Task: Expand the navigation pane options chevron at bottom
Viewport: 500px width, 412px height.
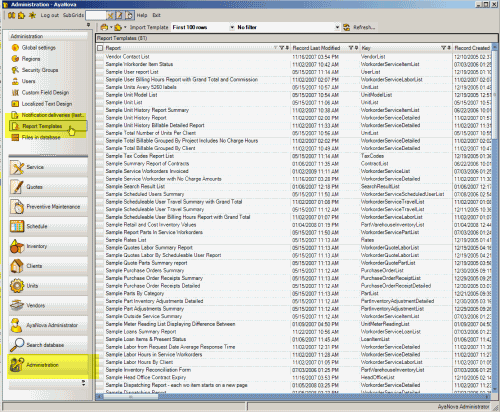Action: [83, 383]
